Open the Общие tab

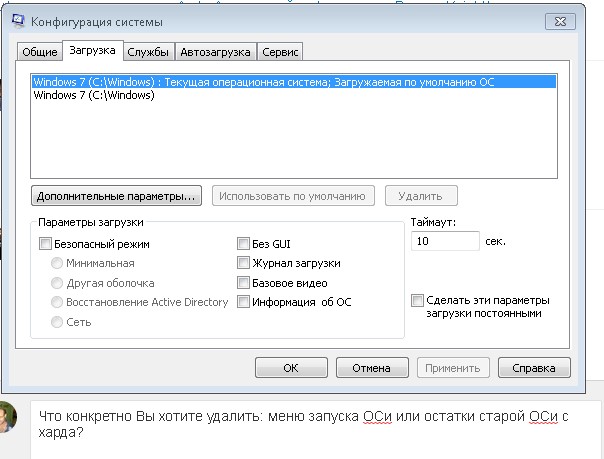40,52
